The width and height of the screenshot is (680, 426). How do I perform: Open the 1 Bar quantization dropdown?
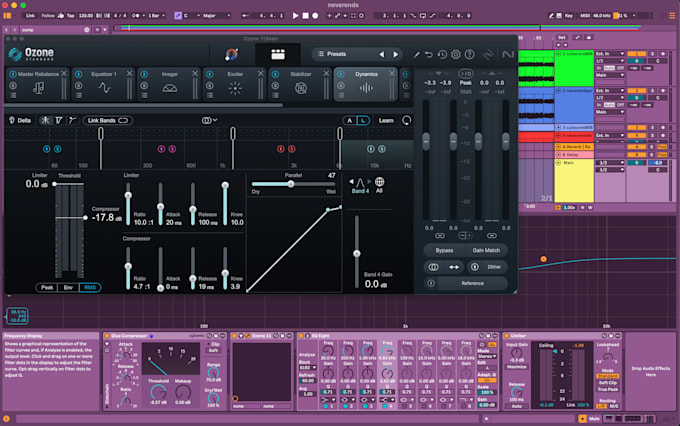click(157, 16)
